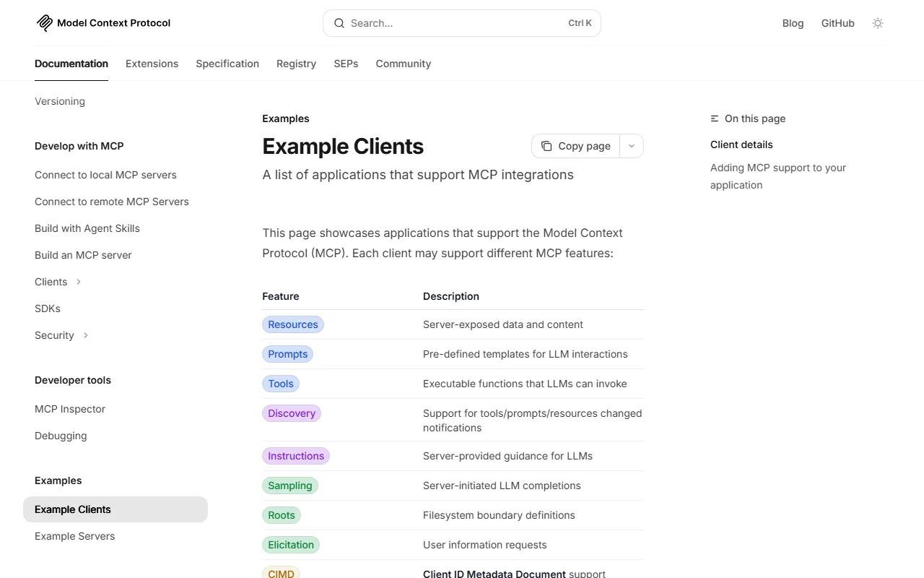Click the Description column header

pos(451,296)
